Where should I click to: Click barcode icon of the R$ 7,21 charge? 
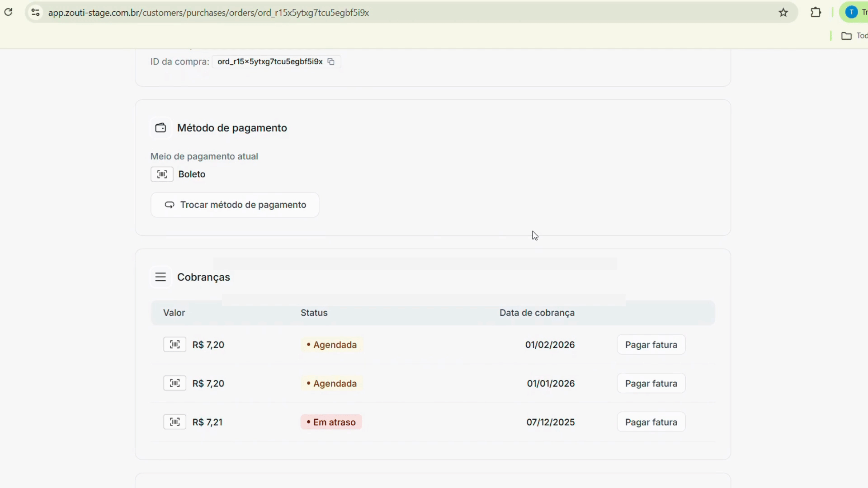[x=175, y=422]
